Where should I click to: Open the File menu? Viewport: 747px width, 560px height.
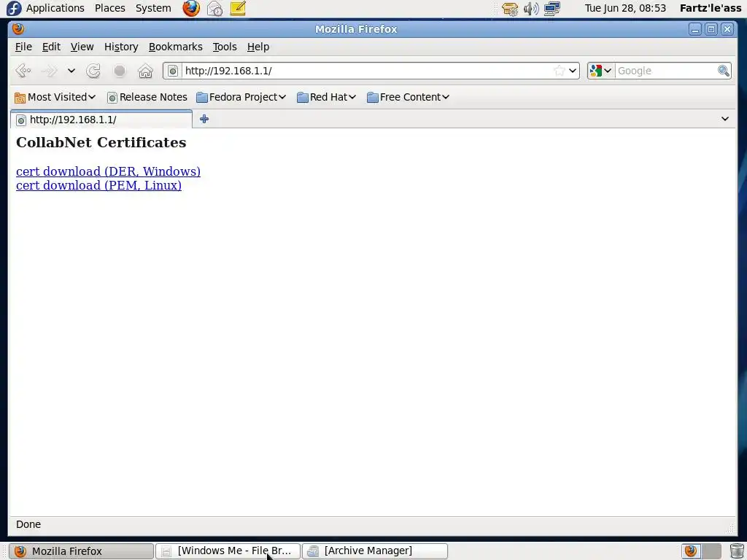23,47
